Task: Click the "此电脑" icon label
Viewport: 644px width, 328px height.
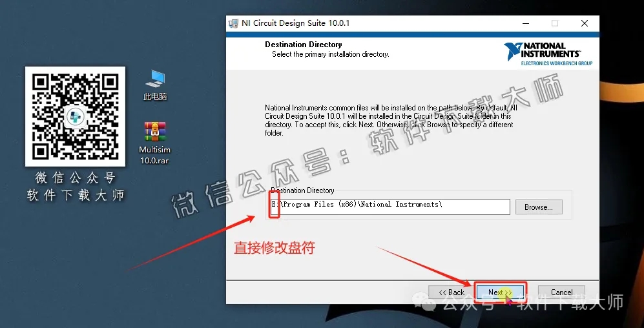Action: (x=155, y=96)
